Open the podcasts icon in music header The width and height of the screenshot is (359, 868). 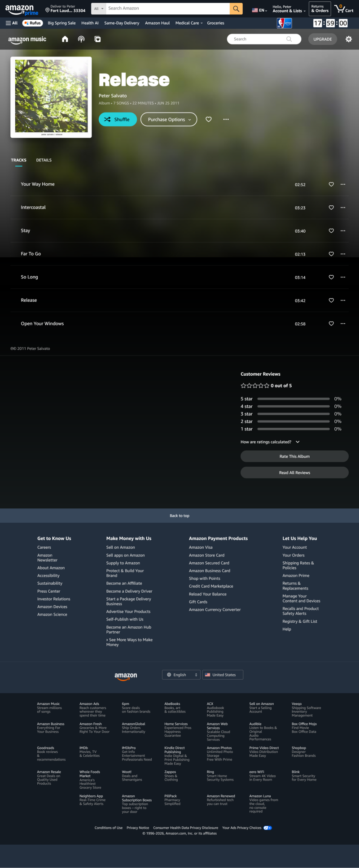click(81, 39)
